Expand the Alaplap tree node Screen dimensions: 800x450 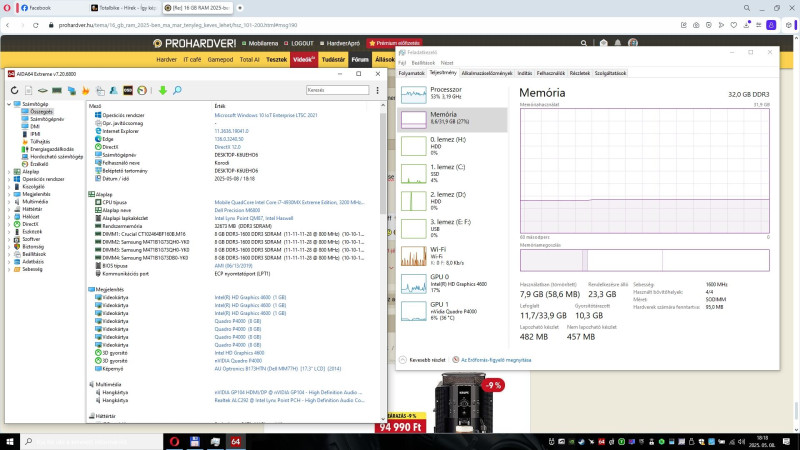coord(9,172)
